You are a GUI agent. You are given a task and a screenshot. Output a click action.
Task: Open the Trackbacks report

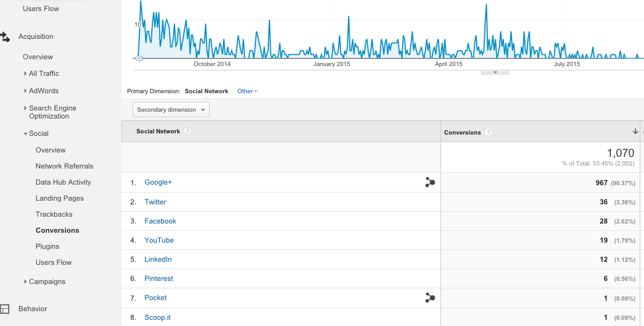coord(54,214)
